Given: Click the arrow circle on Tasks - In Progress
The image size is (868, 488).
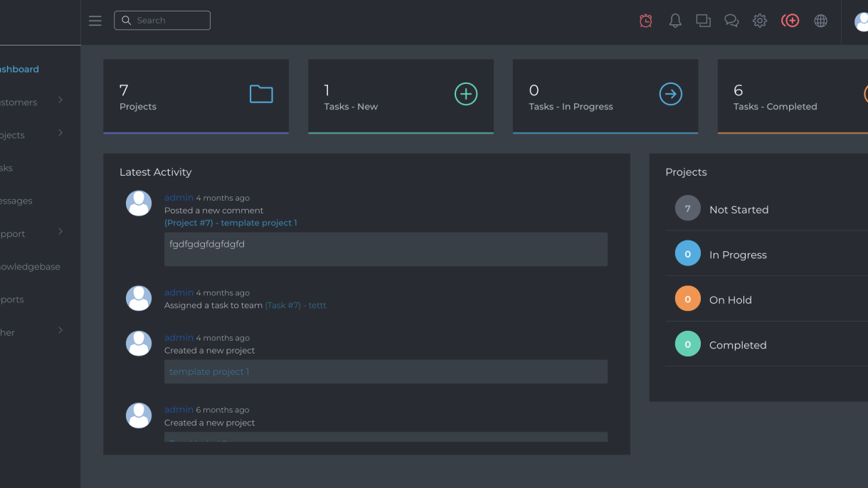Looking at the screenshot, I should pos(670,94).
